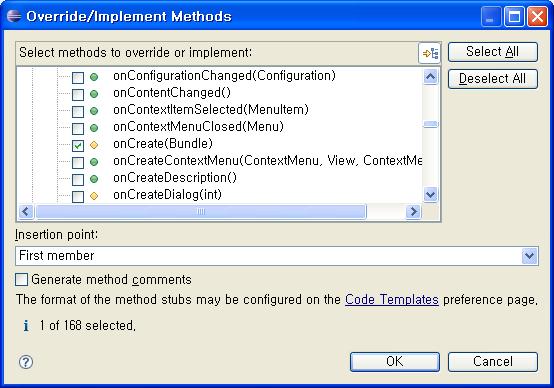Click the group methods by type icon
Viewport: 554px width, 388px height.
430,53
